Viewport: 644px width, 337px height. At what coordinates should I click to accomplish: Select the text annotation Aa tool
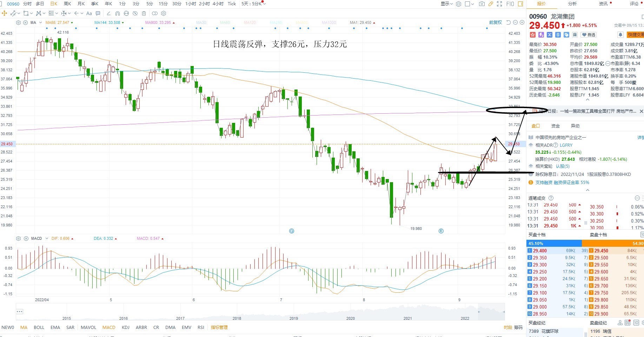point(89,13)
